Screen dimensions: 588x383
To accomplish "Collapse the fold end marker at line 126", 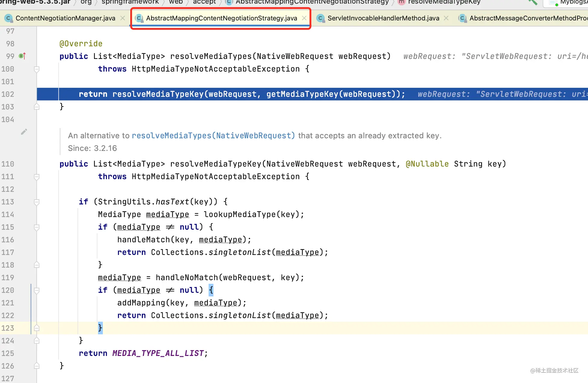I will tap(37, 366).
